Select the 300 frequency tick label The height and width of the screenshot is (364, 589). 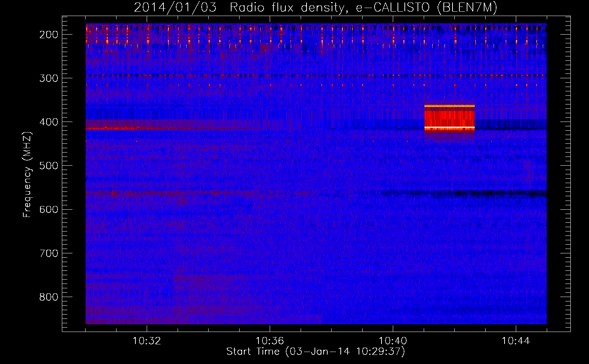pyautogui.click(x=49, y=78)
